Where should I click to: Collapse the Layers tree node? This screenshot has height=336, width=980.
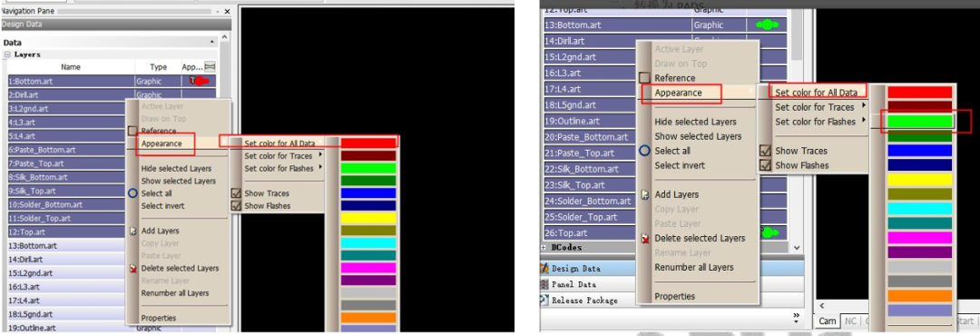pyautogui.click(x=7, y=54)
